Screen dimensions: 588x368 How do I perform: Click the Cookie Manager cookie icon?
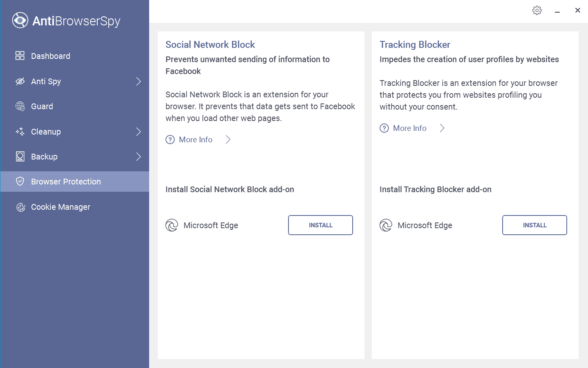(x=20, y=207)
